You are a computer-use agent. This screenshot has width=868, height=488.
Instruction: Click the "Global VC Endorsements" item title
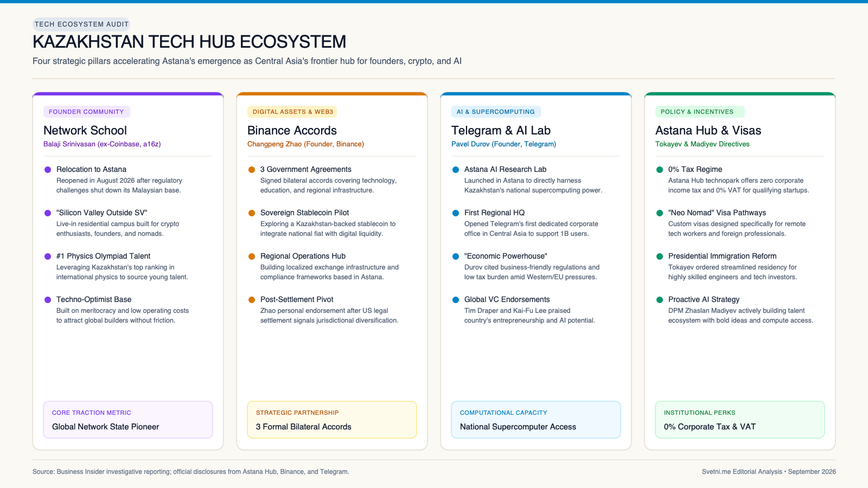click(507, 300)
